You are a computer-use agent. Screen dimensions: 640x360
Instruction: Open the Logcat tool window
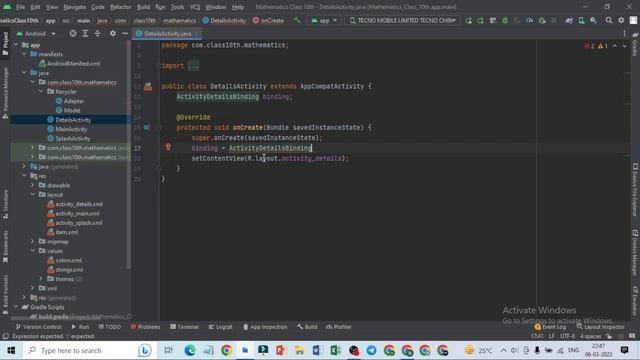[220, 327]
